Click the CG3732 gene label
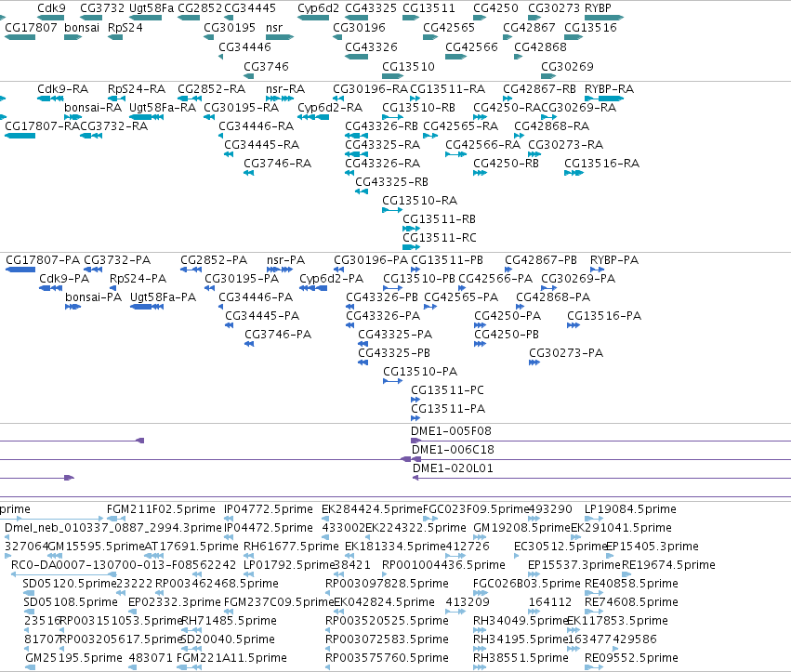Viewport: 791px width, 672px height. tap(102, 8)
